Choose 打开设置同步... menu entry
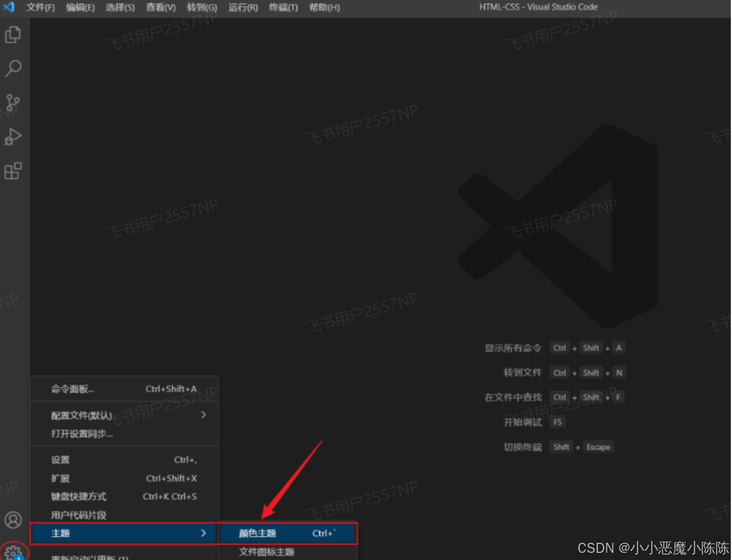Screen dimensions: 732x560 tap(125, 434)
